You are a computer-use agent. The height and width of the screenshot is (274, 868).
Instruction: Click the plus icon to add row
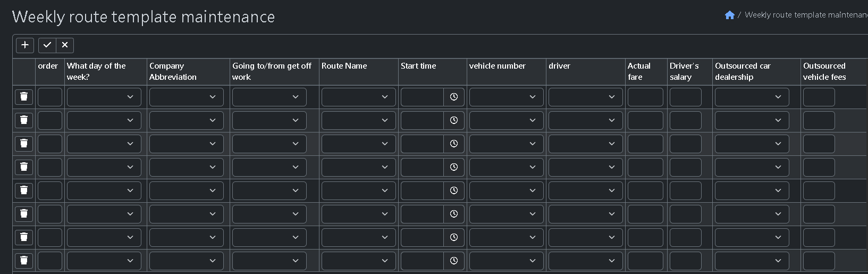click(x=25, y=45)
